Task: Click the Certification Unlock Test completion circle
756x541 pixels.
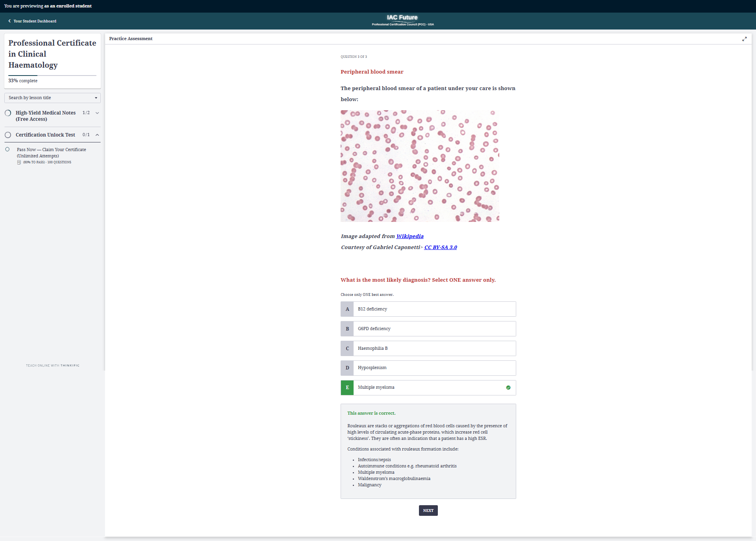Action: (x=8, y=135)
